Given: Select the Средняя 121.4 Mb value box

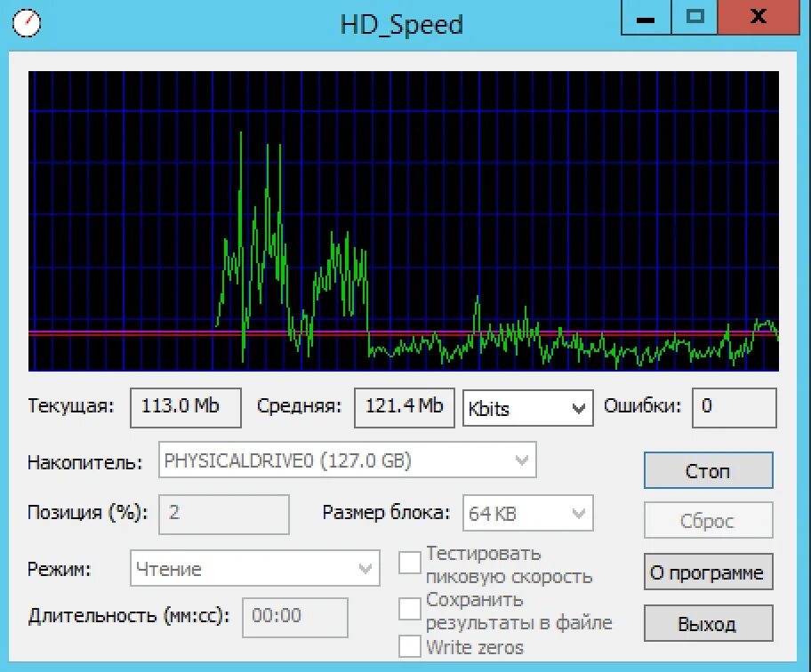Looking at the screenshot, I should [404, 407].
